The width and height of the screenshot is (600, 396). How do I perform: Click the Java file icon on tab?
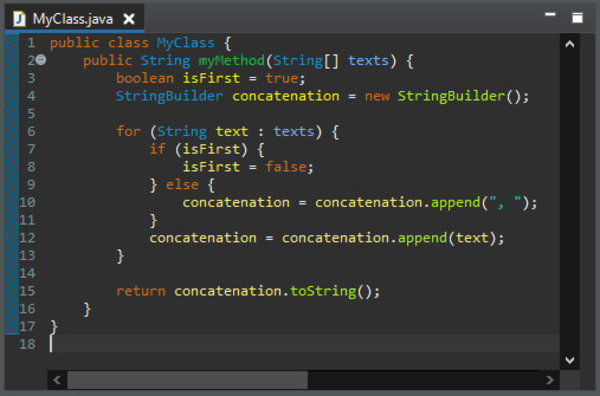[19, 18]
